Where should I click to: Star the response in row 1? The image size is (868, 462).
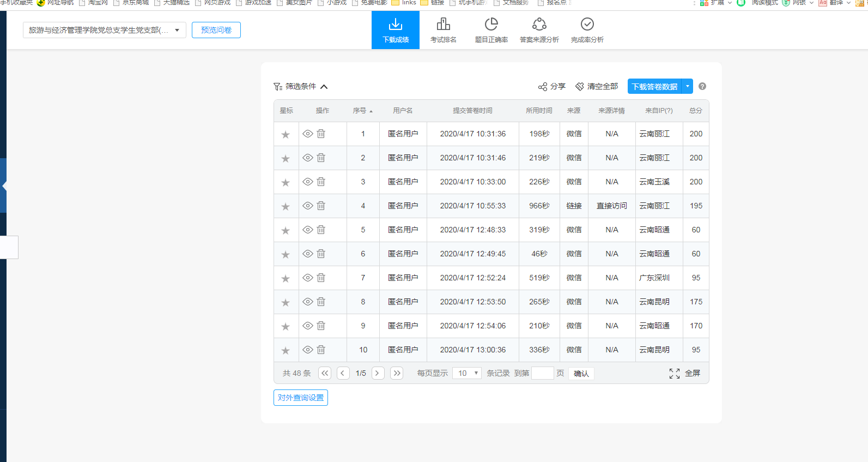coord(286,134)
